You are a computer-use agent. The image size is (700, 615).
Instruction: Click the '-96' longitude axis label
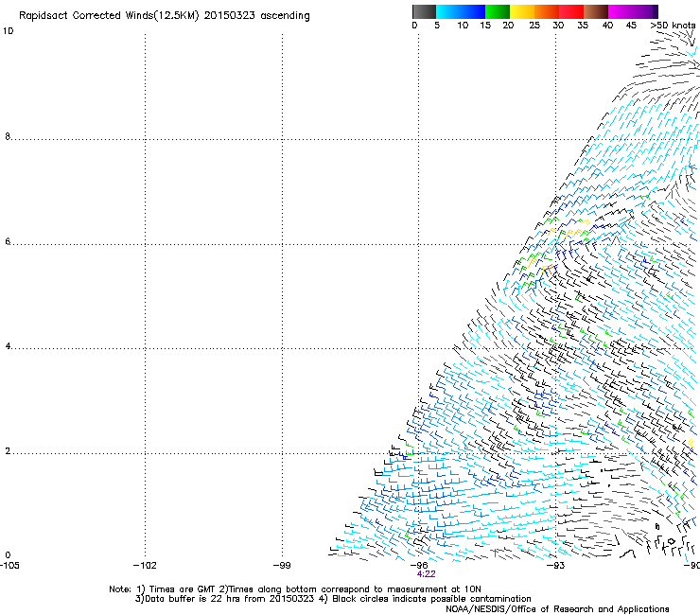tap(419, 566)
